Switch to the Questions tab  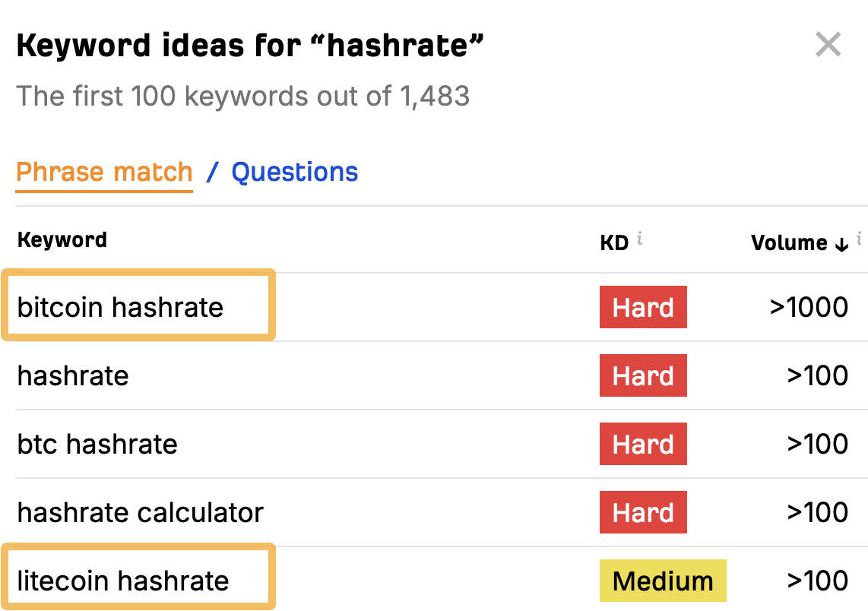click(295, 172)
